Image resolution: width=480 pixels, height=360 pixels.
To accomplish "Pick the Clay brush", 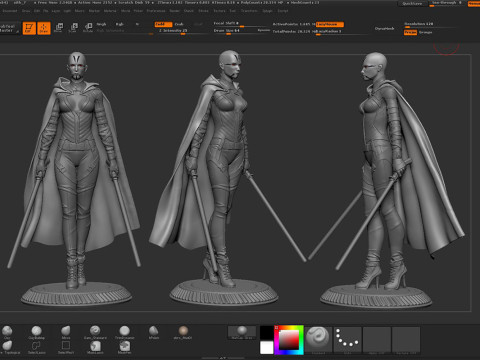I will tap(7, 332).
